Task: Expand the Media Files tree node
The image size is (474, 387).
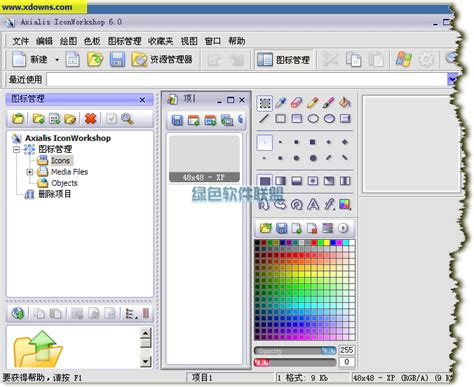Action: tap(29, 172)
